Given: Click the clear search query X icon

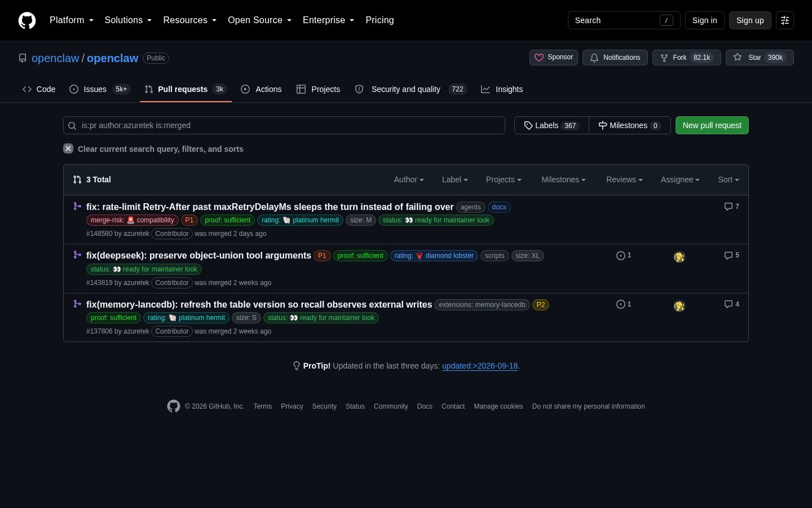Looking at the screenshot, I should (x=68, y=148).
